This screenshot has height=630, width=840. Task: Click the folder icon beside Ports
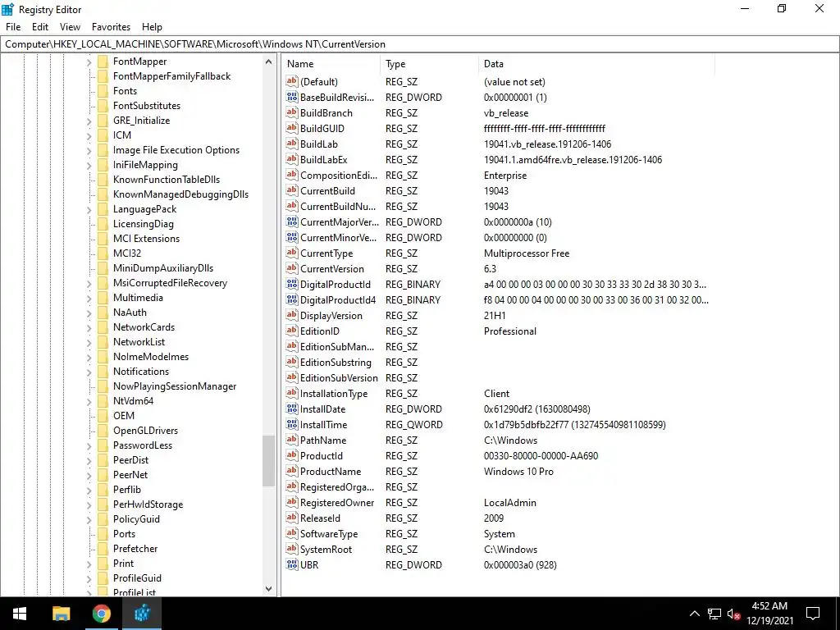pos(103,534)
